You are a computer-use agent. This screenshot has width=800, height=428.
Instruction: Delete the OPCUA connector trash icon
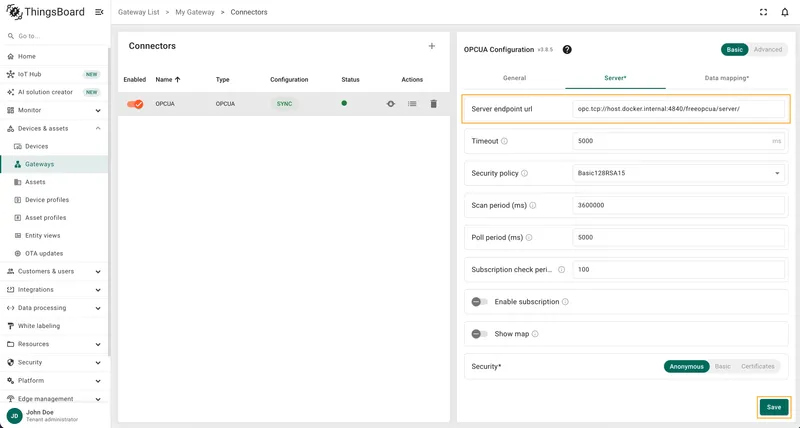pos(434,104)
